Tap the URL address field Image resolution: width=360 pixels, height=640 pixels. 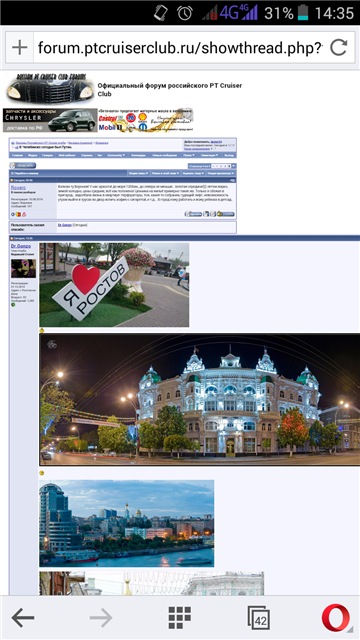click(180, 48)
